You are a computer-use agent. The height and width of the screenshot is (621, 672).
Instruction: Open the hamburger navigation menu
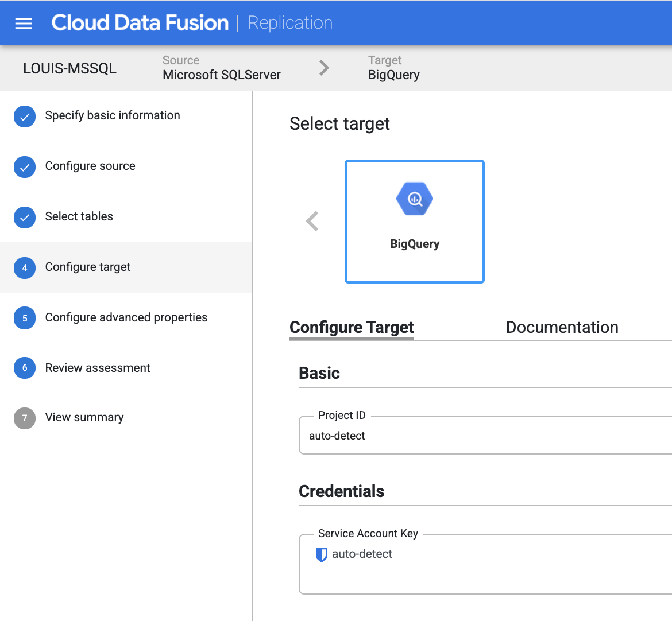24,23
